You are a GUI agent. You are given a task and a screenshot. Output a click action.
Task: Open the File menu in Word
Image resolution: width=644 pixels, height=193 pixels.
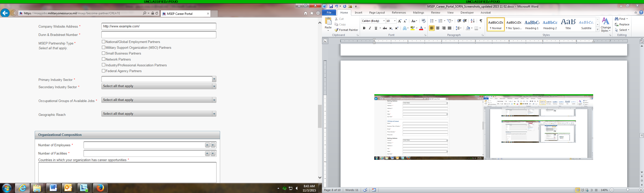click(x=329, y=13)
